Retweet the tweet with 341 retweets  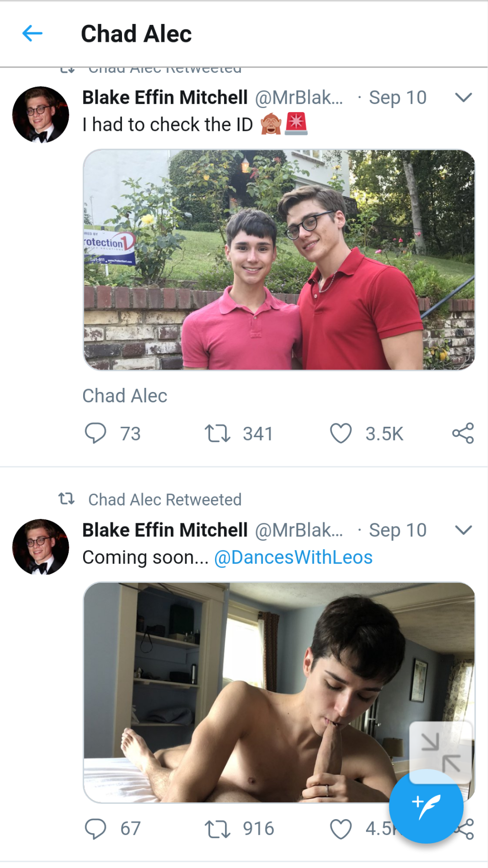[x=217, y=433]
